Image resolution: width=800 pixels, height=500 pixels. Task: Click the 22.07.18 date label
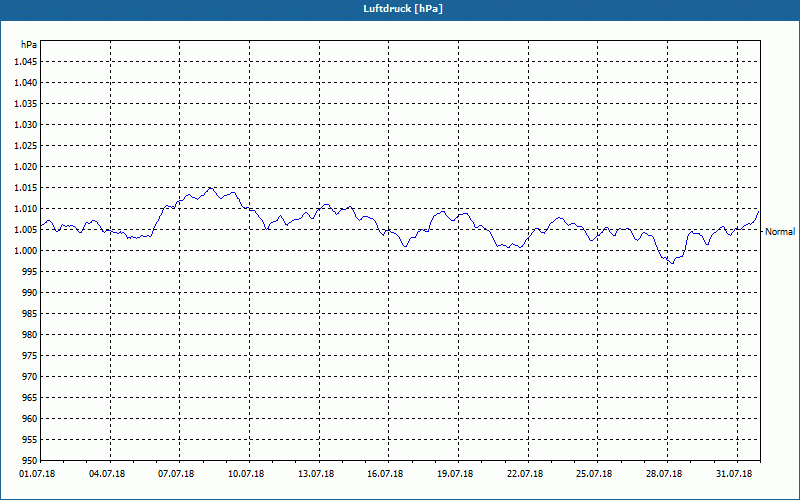(525, 474)
